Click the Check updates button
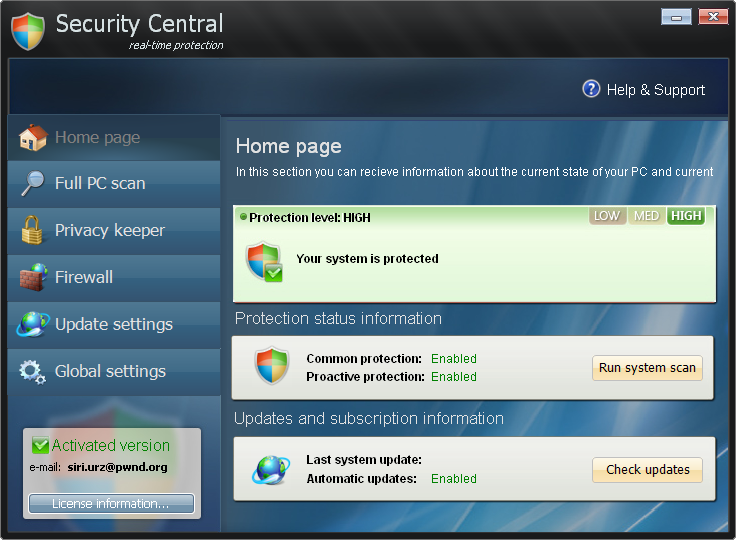The width and height of the screenshot is (736, 540). pos(647,470)
